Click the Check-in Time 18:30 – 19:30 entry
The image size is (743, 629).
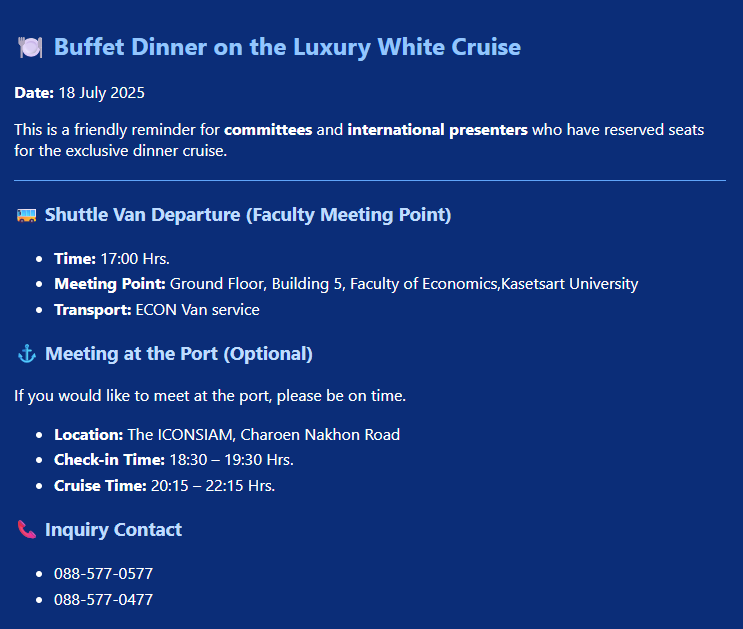[174, 460]
